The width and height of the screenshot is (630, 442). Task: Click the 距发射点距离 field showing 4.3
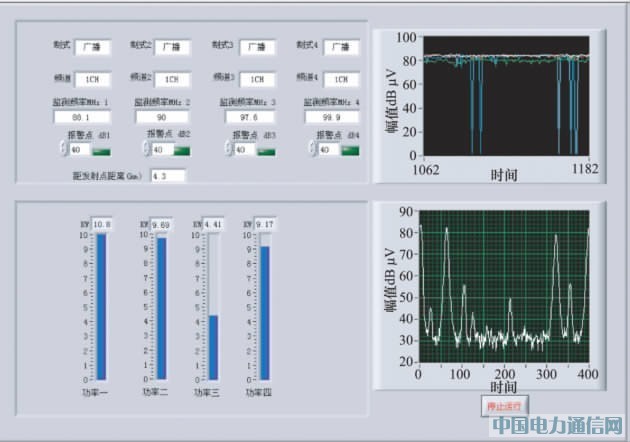[x=167, y=176]
